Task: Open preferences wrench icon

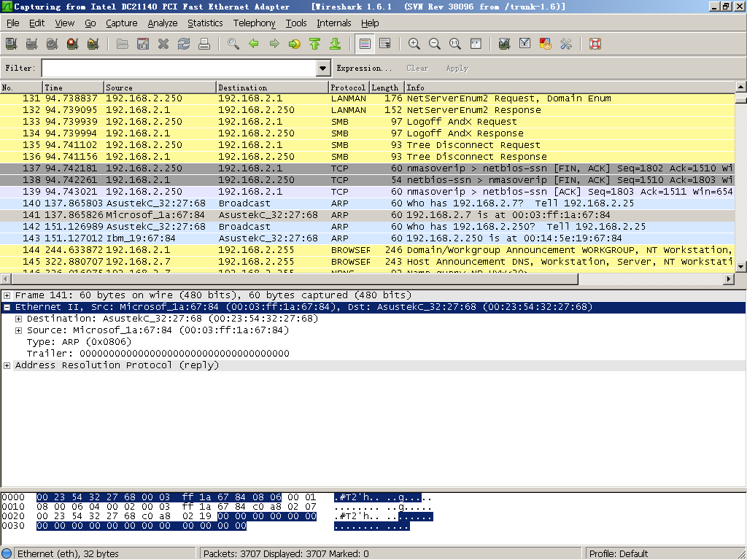Action: (x=566, y=44)
